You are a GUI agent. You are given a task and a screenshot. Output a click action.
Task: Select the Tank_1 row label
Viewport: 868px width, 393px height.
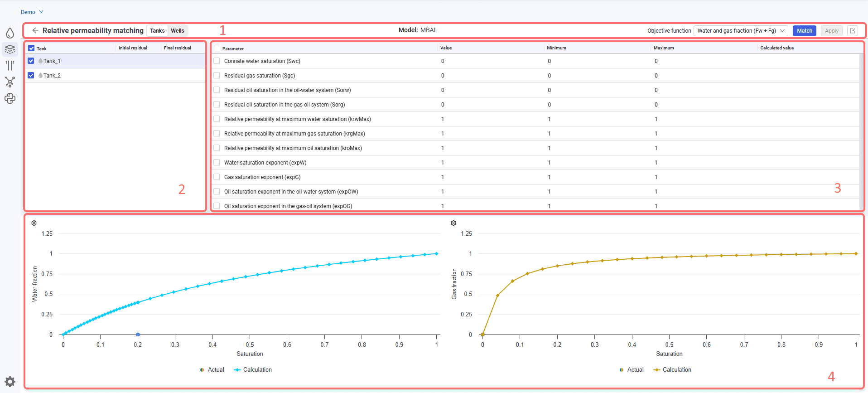tap(52, 61)
